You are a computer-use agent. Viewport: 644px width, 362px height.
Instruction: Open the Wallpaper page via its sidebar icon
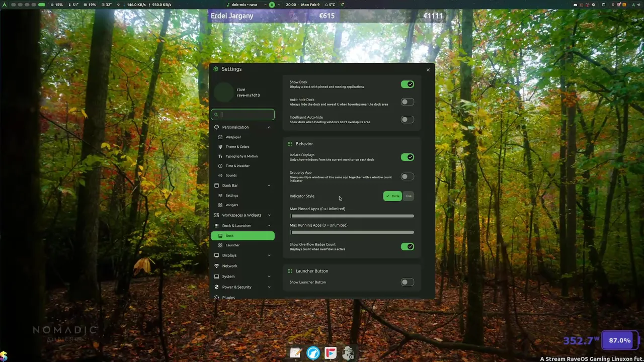(220, 137)
